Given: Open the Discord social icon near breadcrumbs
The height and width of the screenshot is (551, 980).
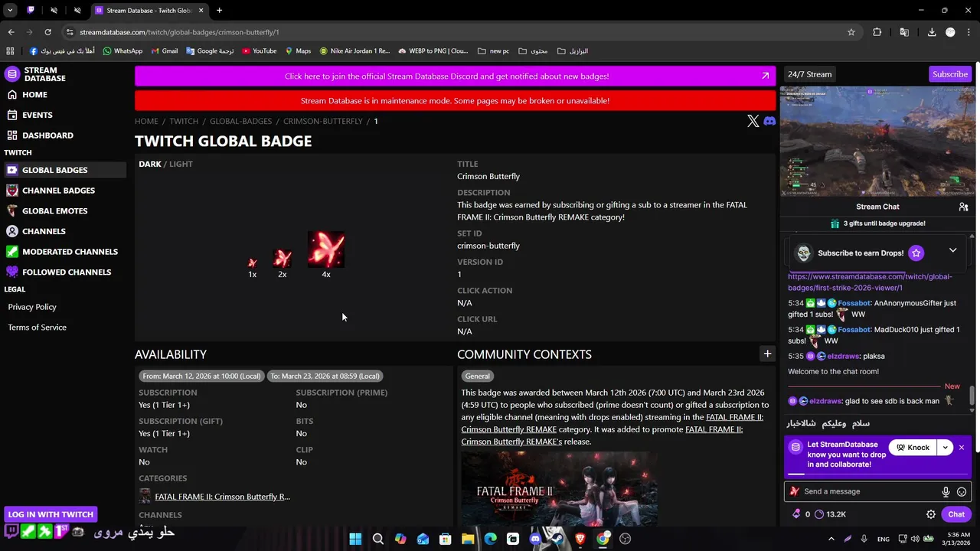Looking at the screenshot, I should [x=769, y=121].
